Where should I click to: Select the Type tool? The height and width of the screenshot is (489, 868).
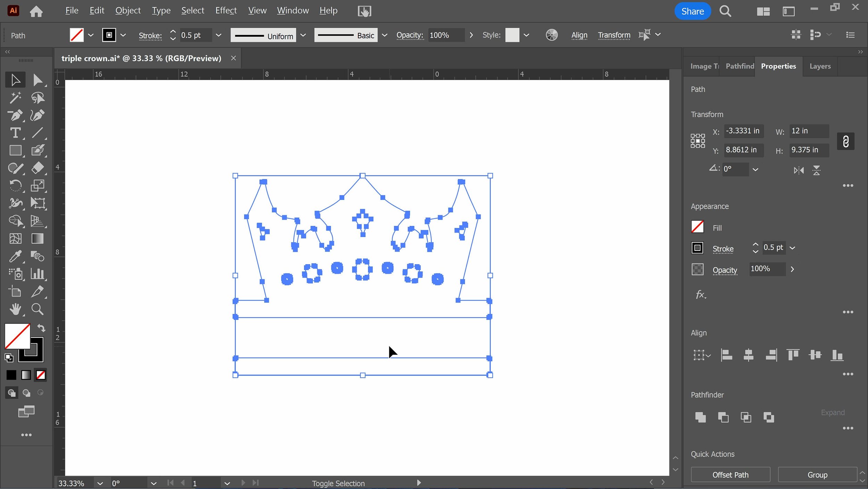click(15, 133)
